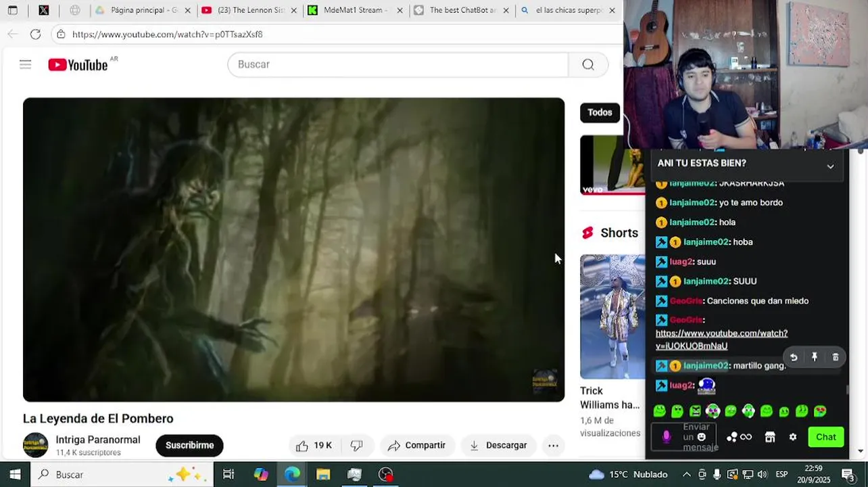This screenshot has height=487, width=868.
Task: Open the Windows notification center icon
Action: pyautogui.click(x=848, y=474)
